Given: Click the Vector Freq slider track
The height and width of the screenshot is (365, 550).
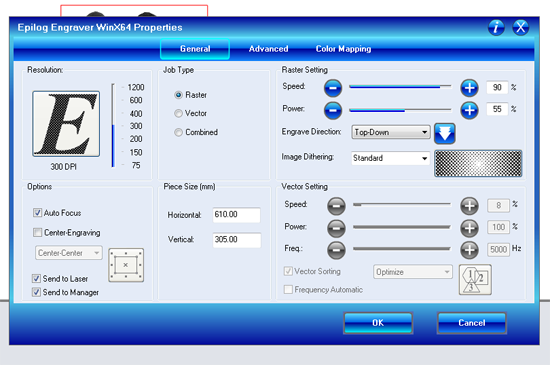Looking at the screenshot, I should [402, 249].
